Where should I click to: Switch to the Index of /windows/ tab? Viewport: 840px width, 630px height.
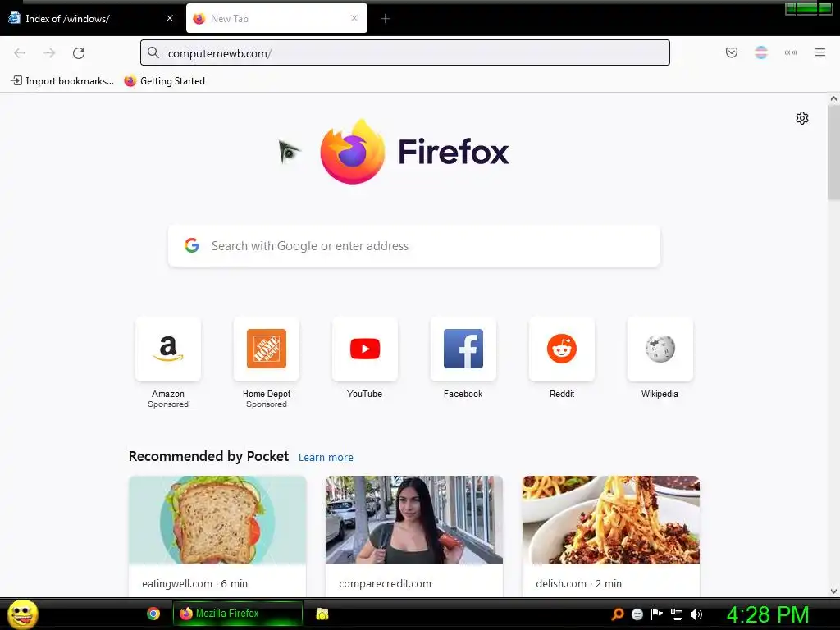(91, 18)
